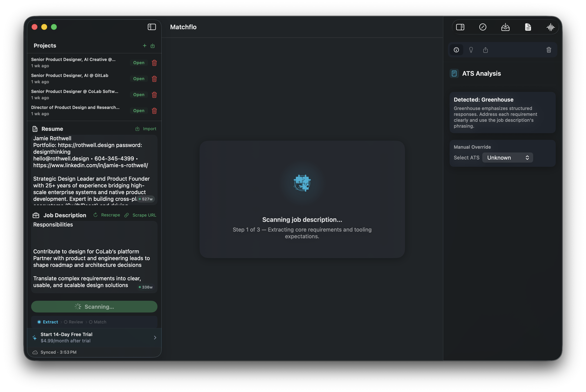586x392 pixels.
Task: Click the Detected: Greenhouse card
Action: pos(502,113)
